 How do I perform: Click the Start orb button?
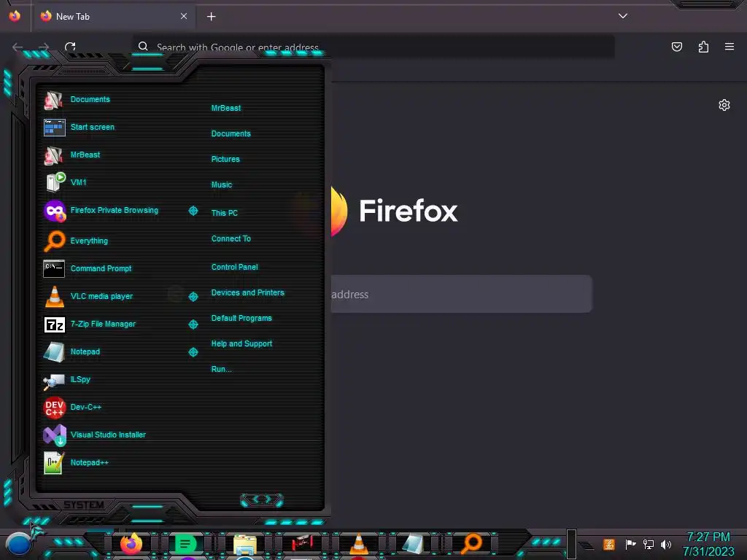(x=19, y=544)
